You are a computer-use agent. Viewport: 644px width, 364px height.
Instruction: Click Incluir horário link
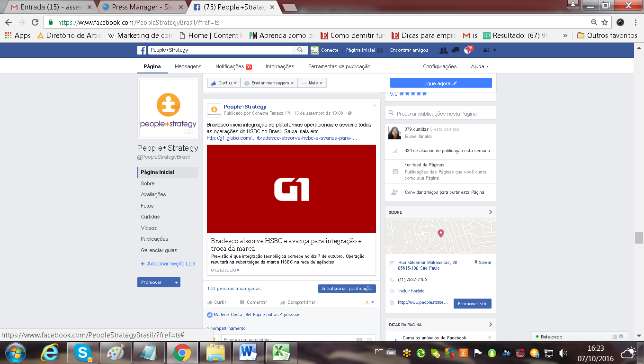[x=411, y=291]
